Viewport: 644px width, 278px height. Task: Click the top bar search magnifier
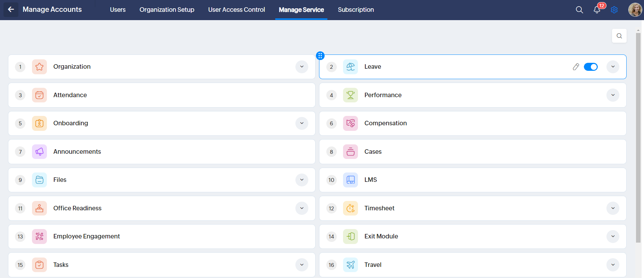[579, 10]
